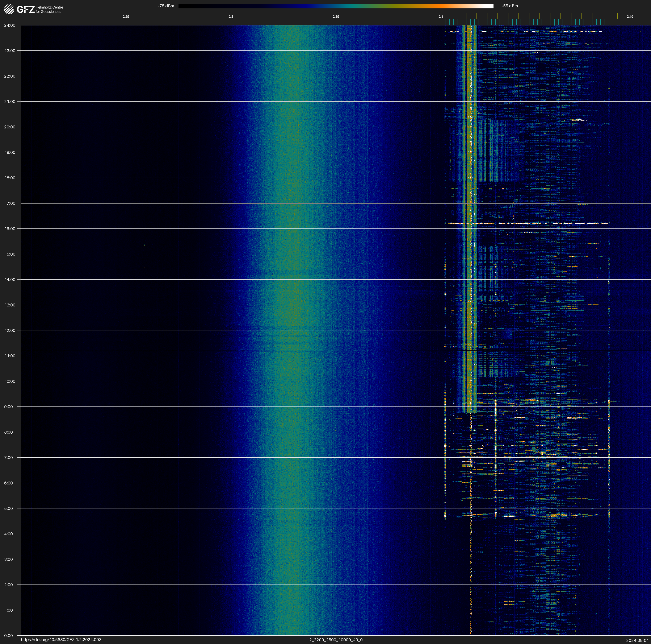This screenshot has width=651, height=644.
Task: Click the 2.3 frequency axis label
Action: pos(231,17)
